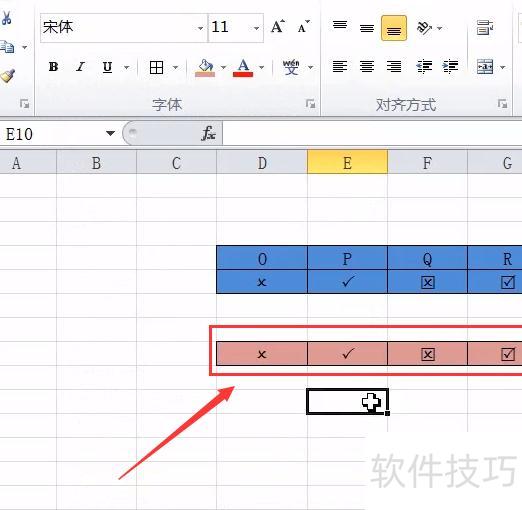
Task: Click blue cell with plain check mark
Action: [x=347, y=282]
